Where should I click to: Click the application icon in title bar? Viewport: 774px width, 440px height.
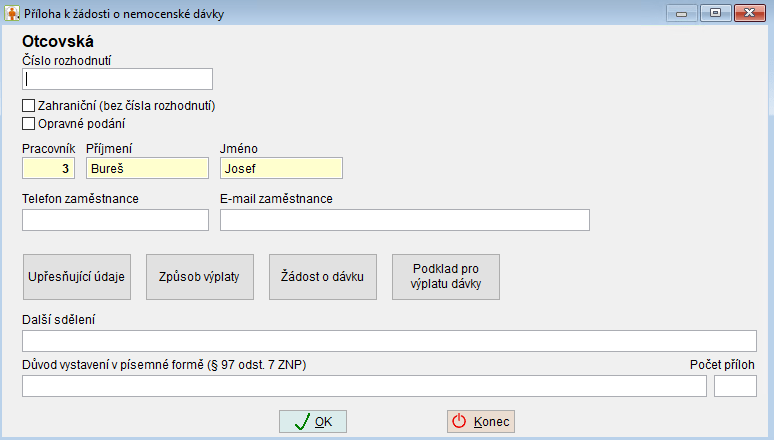[x=12, y=13]
